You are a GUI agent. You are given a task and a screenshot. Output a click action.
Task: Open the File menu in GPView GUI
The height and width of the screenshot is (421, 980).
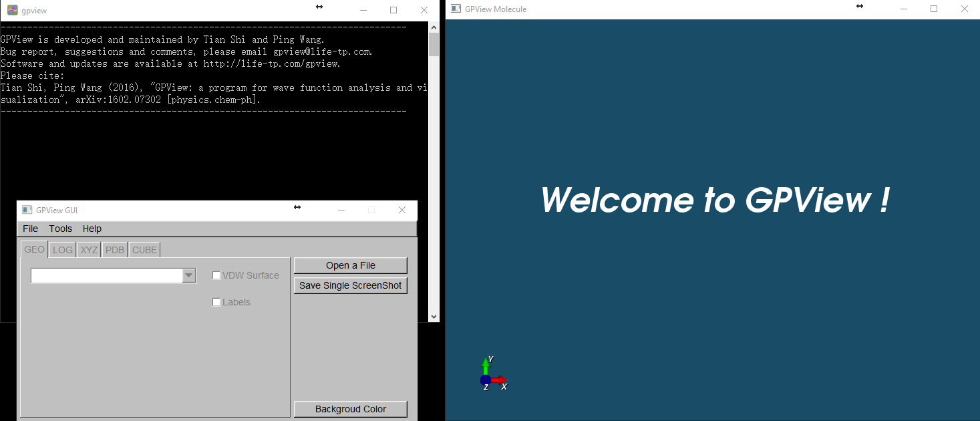click(x=30, y=229)
